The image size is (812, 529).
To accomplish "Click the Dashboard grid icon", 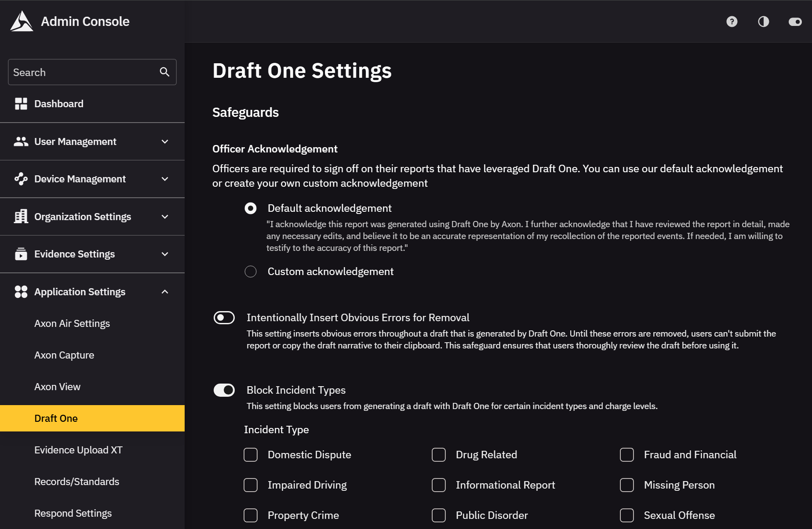I will coord(21,104).
